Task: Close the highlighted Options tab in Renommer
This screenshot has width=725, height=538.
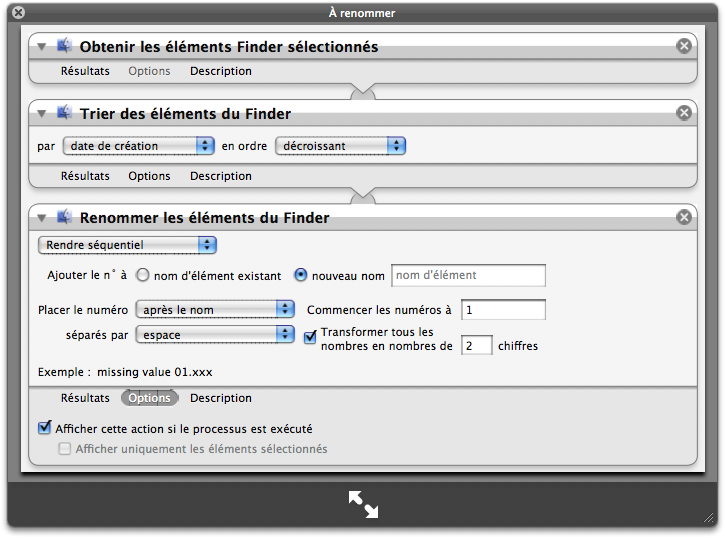Action: [x=149, y=398]
